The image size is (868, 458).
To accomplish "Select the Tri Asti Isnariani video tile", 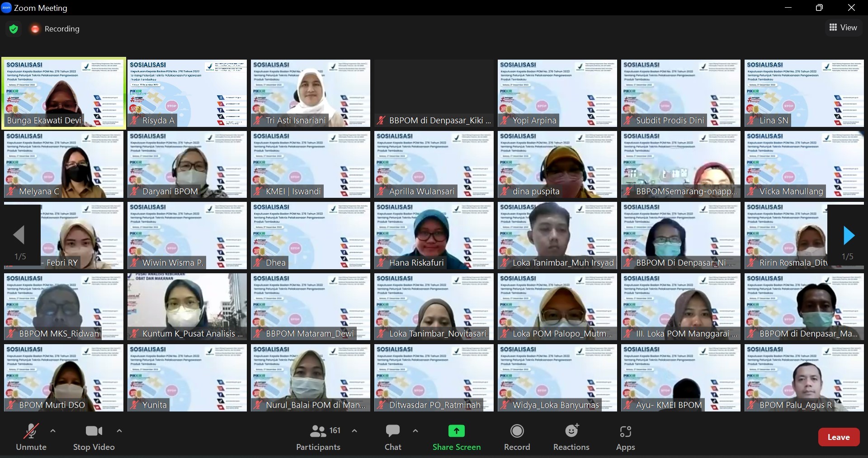I will pos(310,93).
